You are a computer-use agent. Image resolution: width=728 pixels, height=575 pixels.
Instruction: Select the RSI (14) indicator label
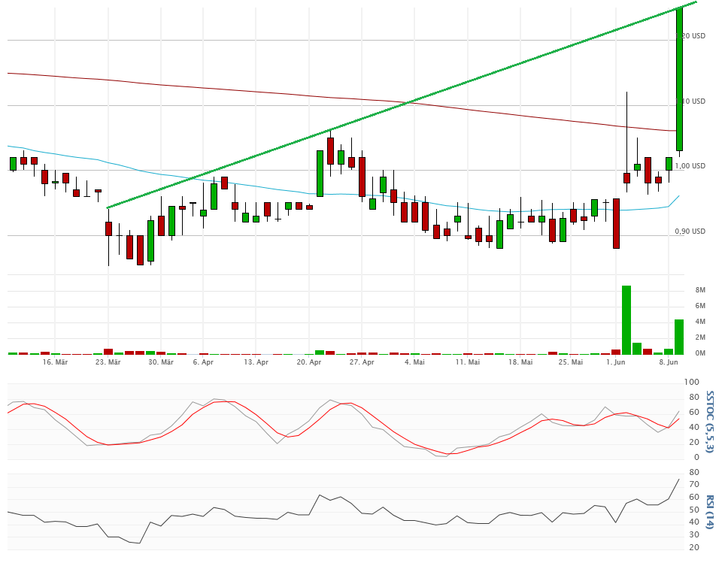(x=709, y=512)
